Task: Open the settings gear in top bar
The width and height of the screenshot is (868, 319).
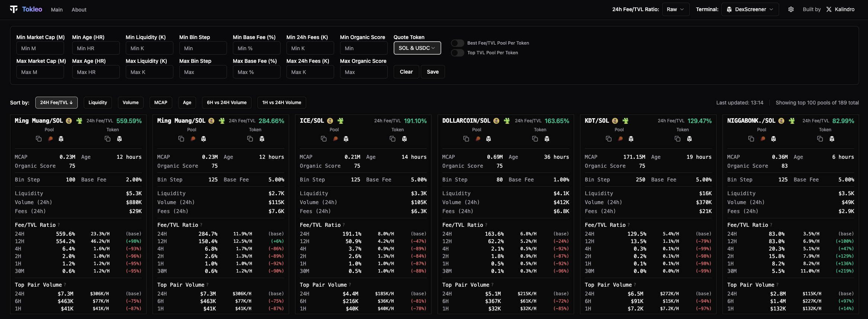Action: 791,9
